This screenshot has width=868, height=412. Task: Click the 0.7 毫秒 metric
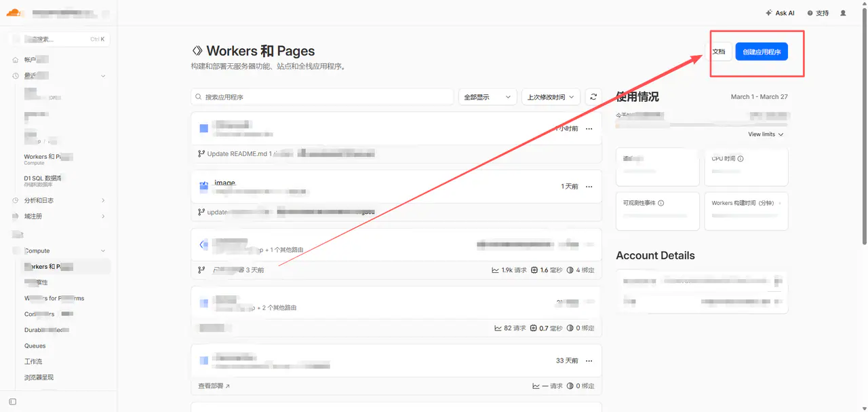click(x=546, y=329)
